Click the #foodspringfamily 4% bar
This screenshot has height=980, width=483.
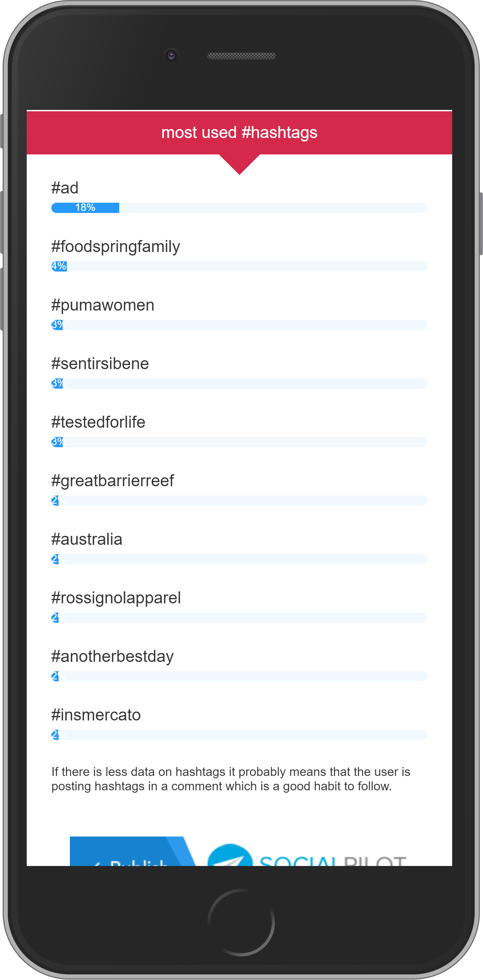coord(239,266)
